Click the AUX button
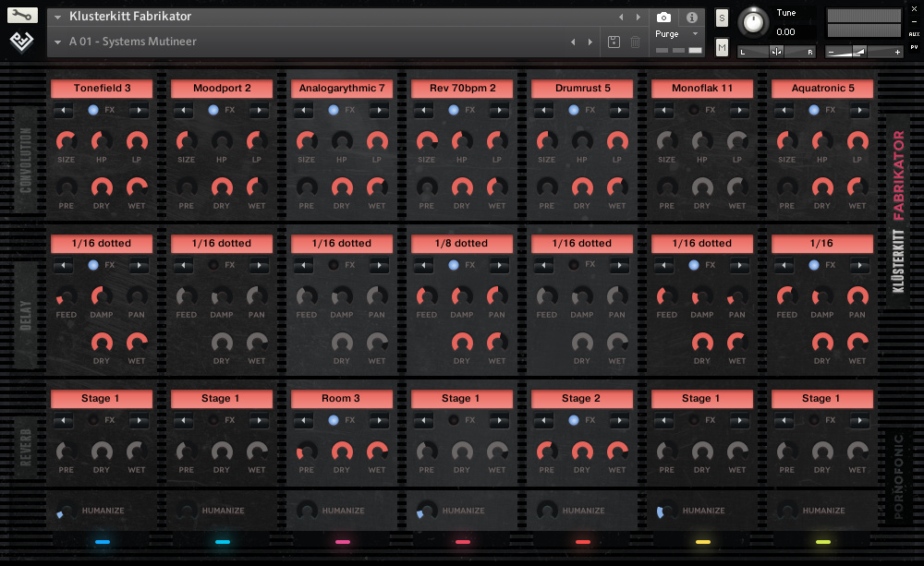 pyautogui.click(x=914, y=34)
